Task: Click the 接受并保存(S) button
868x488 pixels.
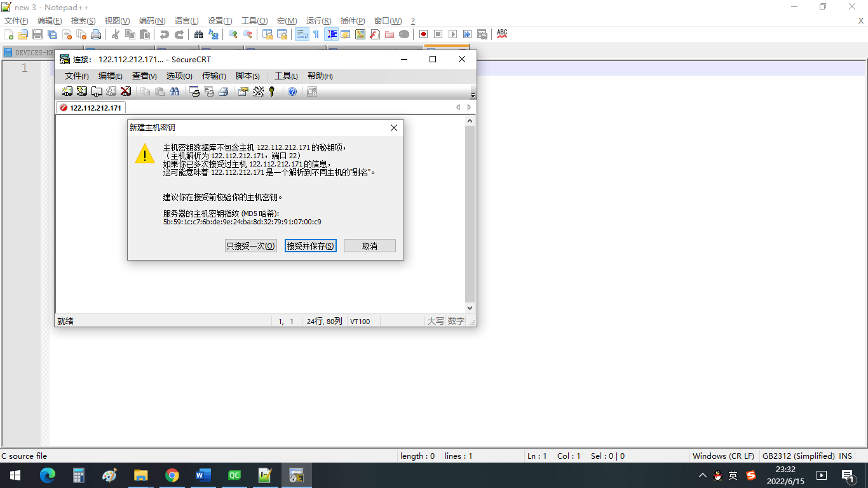Action: point(311,246)
